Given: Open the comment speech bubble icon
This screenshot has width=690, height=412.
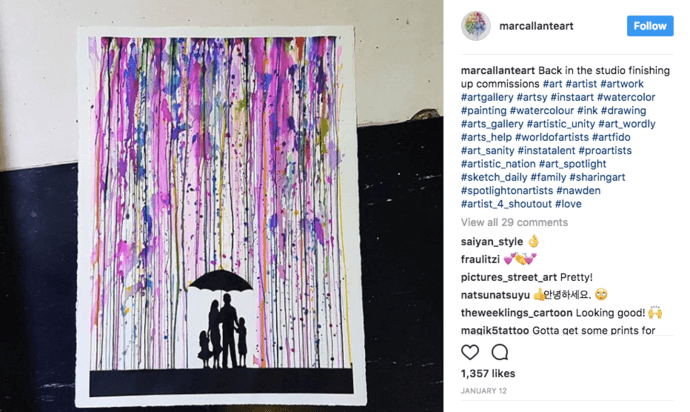Looking at the screenshot, I should tap(500, 353).
